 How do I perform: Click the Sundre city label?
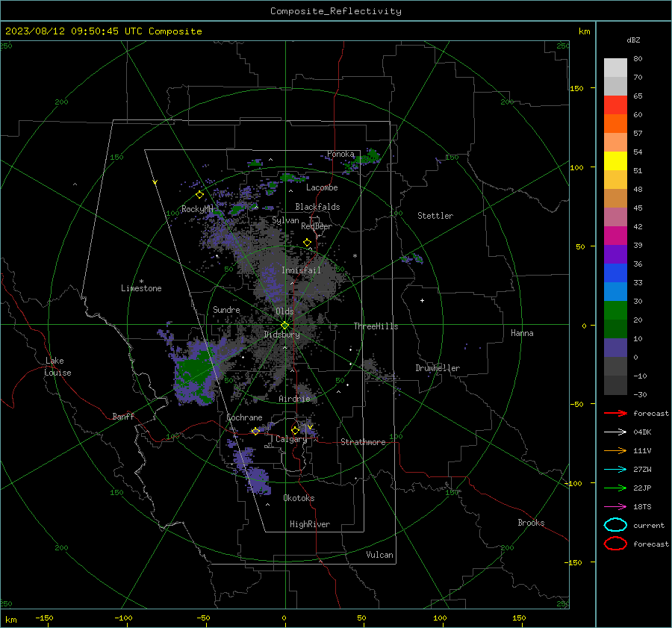pyautogui.click(x=226, y=309)
